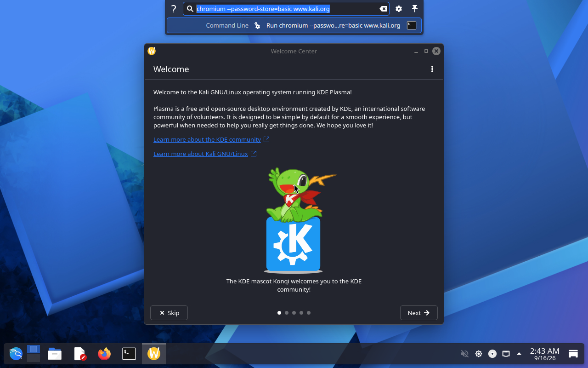Open the muted audio volume tray icon
This screenshot has width=588, height=368.
tap(465, 354)
